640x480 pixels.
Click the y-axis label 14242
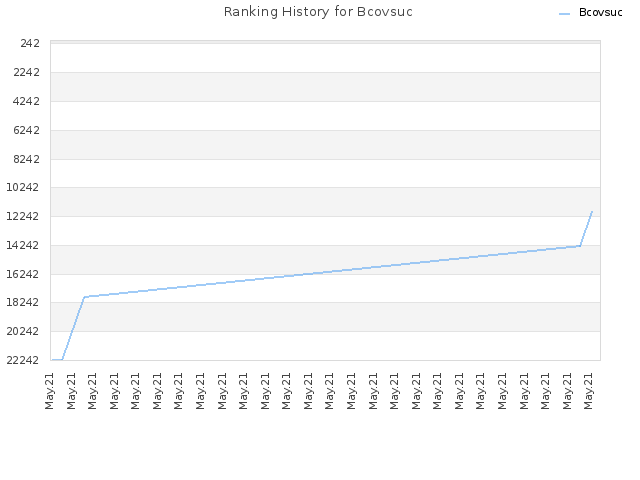(23, 245)
